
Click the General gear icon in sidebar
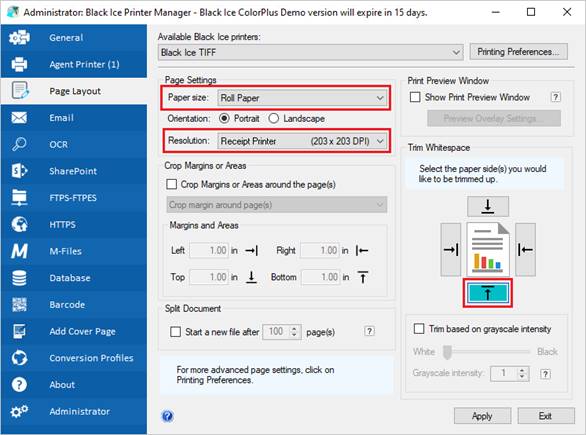tap(19, 37)
